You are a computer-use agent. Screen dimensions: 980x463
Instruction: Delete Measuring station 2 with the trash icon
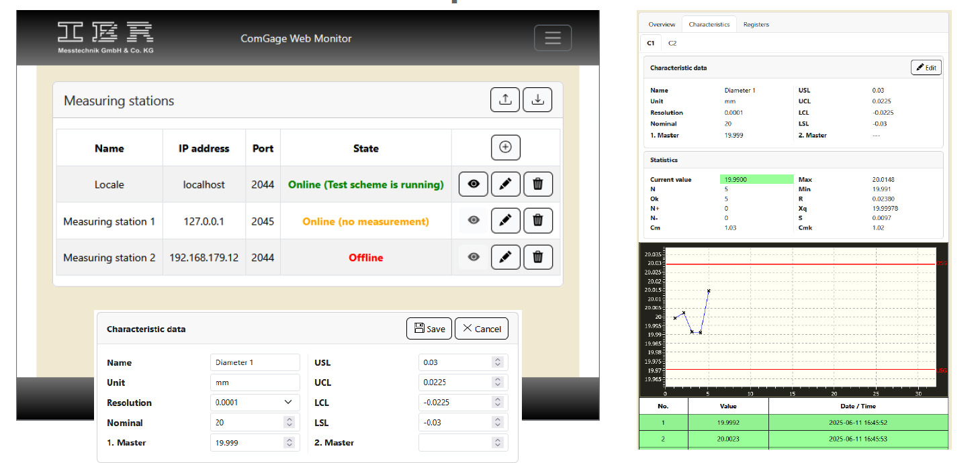(x=537, y=257)
